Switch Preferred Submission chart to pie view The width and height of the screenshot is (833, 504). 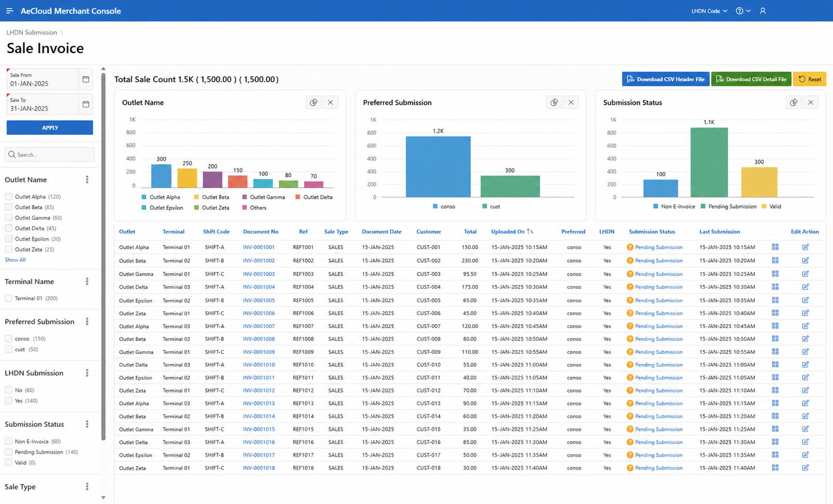[x=554, y=102]
